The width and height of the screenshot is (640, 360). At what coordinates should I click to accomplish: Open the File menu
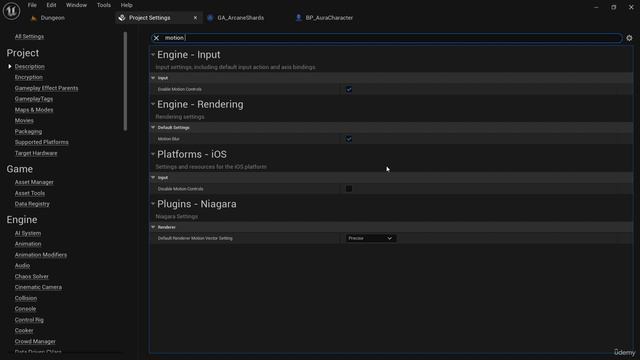point(32,5)
